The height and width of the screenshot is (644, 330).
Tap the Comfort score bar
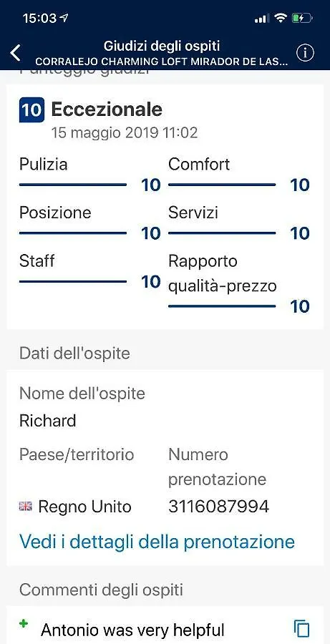pos(222,185)
